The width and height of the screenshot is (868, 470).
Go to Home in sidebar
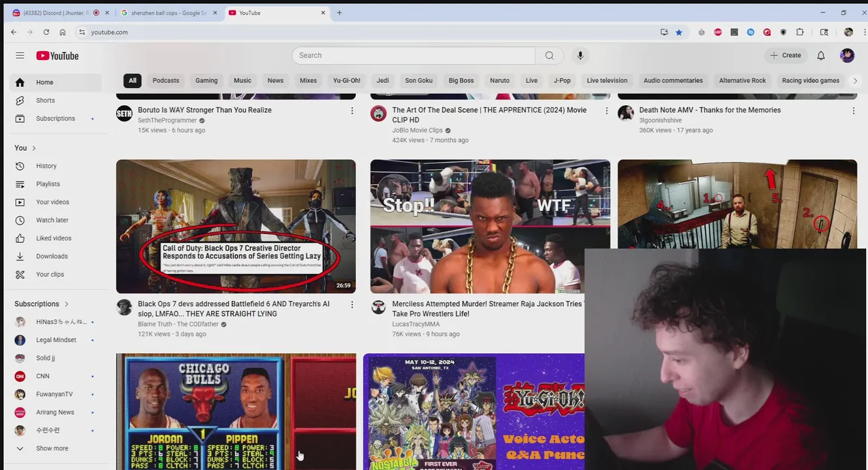tap(56, 82)
